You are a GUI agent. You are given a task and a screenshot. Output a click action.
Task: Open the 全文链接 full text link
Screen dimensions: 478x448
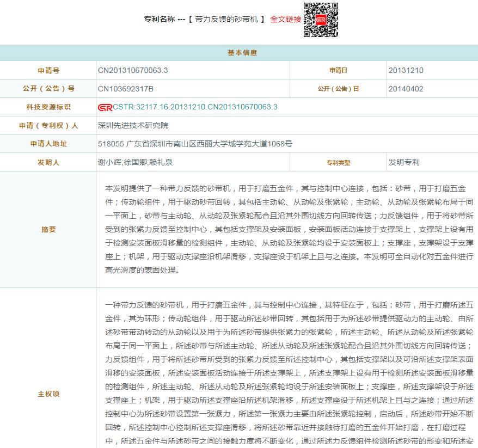(x=286, y=19)
